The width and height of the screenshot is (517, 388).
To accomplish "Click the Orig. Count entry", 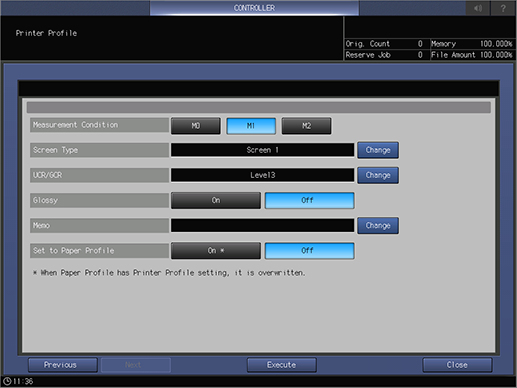I will 386,44.
